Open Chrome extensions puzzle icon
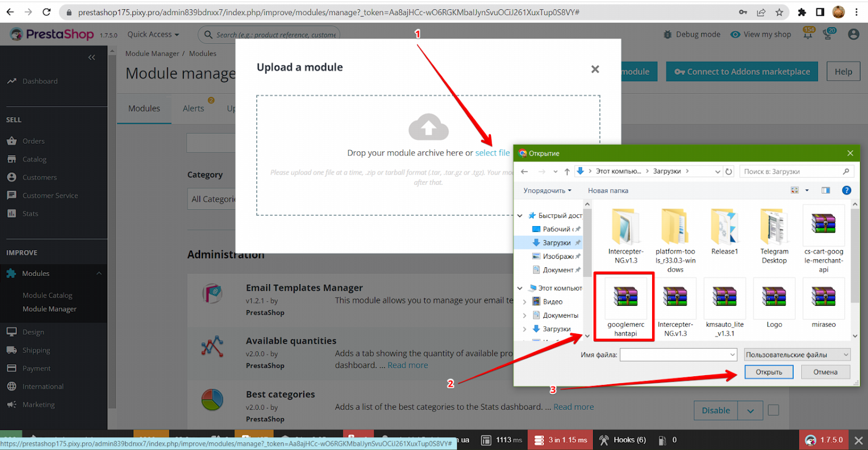 pyautogui.click(x=802, y=12)
